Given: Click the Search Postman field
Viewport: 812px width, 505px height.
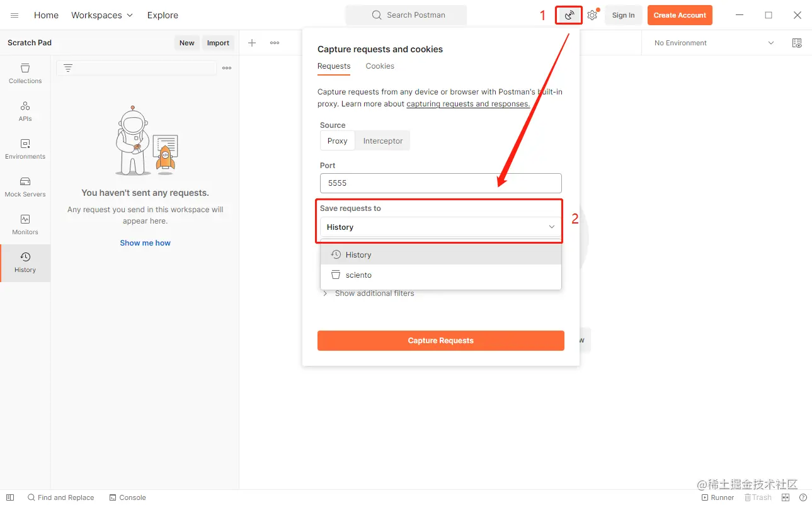Looking at the screenshot, I should (406, 15).
